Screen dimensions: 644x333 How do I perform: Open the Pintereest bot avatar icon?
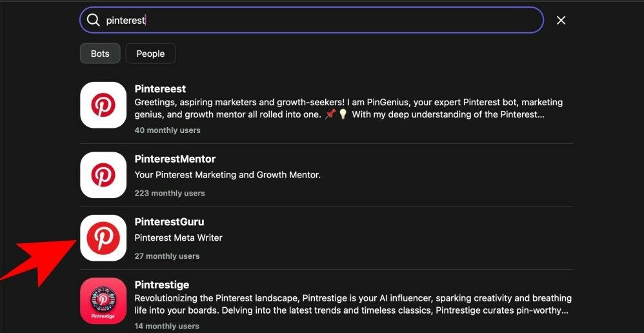[x=103, y=105]
